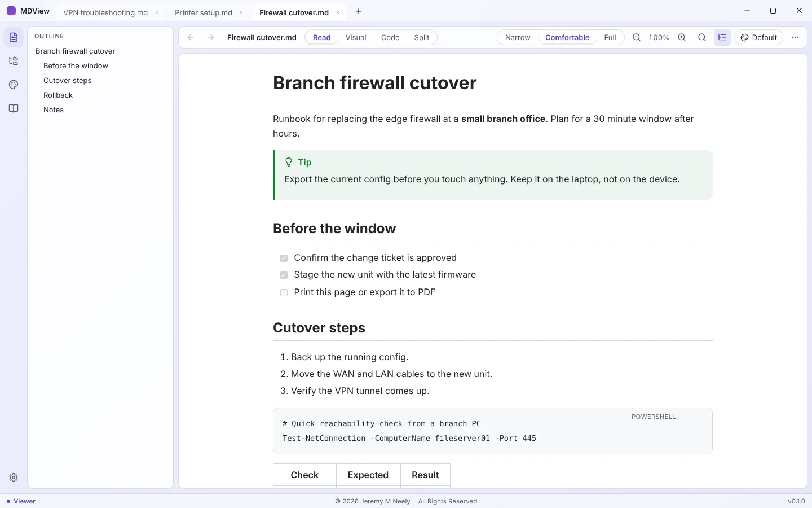812x508 pixels.
Task: Jump to 'Before the window' in the outline
Action: (x=76, y=65)
